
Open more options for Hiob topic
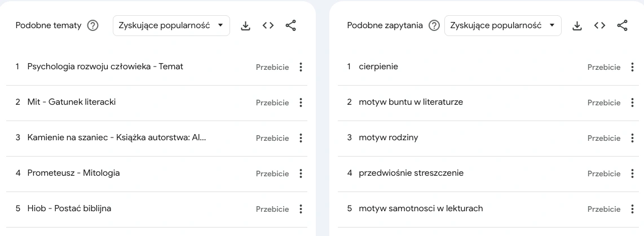point(301,210)
